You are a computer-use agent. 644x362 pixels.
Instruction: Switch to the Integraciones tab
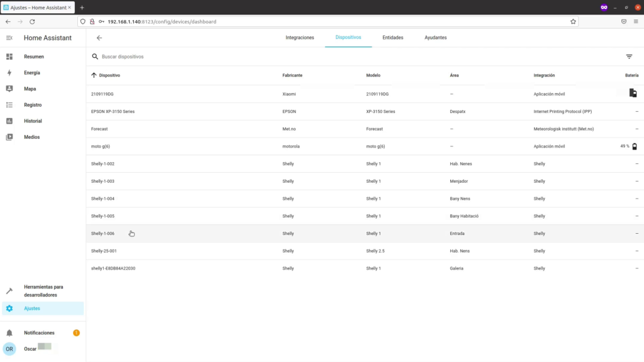[x=300, y=37]
